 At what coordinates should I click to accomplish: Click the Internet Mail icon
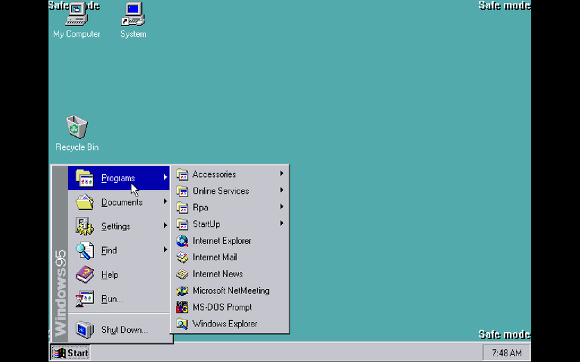tap(182, 257)
